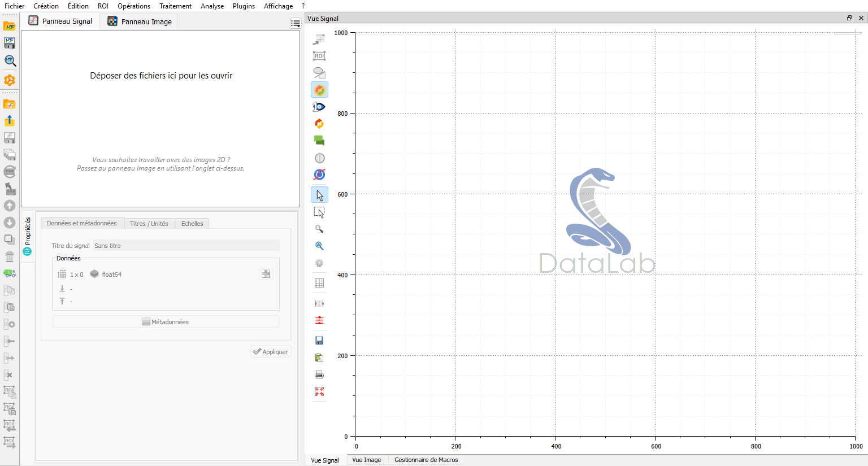Click the Métadonnées button

pos(166,321)
